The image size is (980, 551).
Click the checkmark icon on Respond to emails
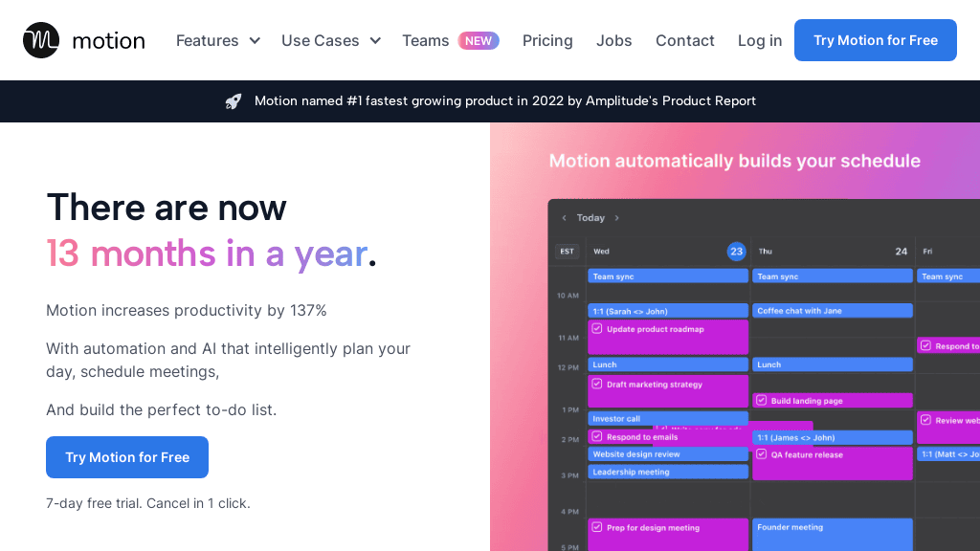(x=595, y=437)
